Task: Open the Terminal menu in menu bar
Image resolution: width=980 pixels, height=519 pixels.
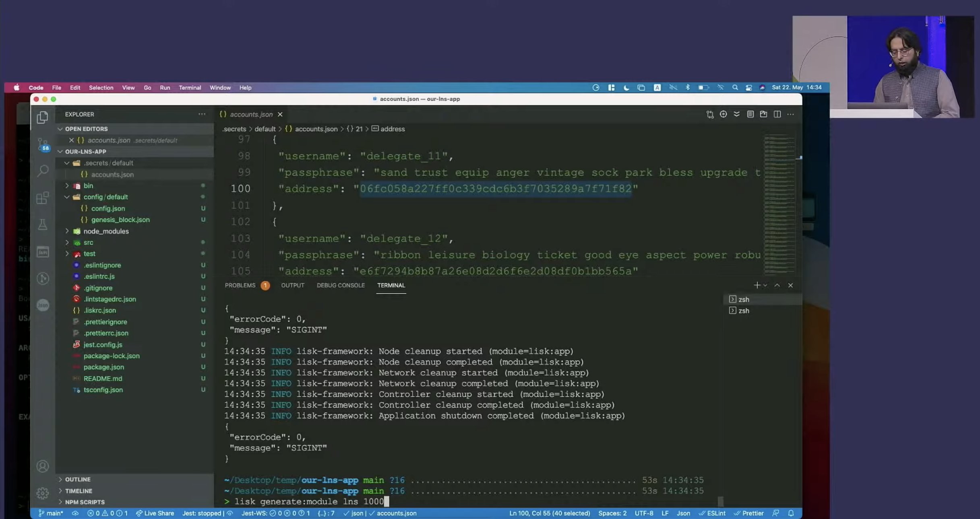Action: 190,88
